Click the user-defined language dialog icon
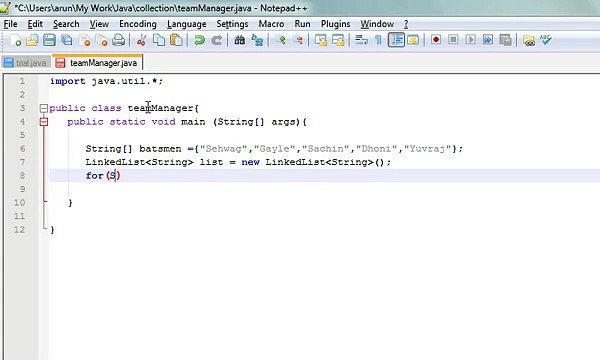Screen dimensions: 600x360 tap(413, 40)
